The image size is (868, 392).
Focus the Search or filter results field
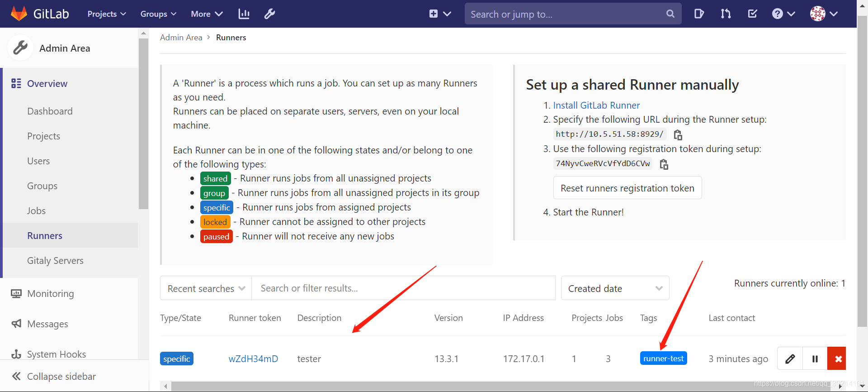click(403, 288)
